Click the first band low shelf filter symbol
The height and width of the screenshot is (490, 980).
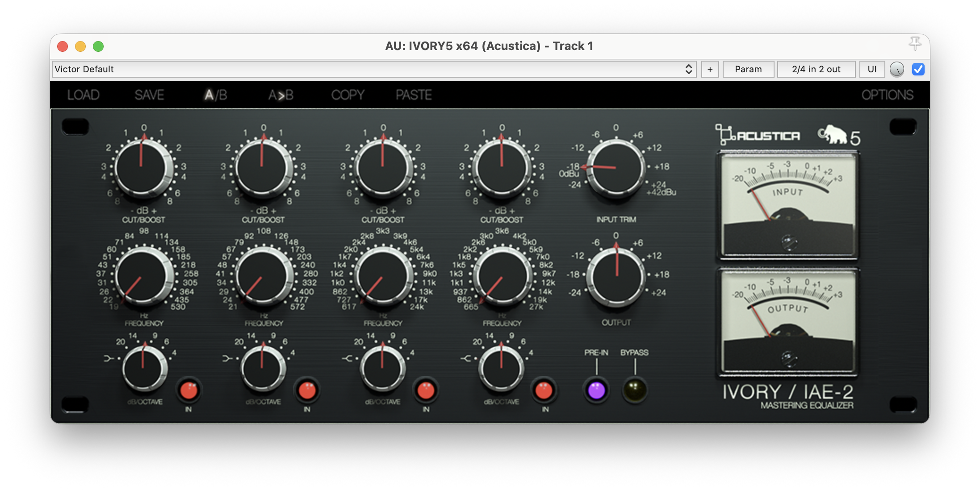tap(109, 358)
